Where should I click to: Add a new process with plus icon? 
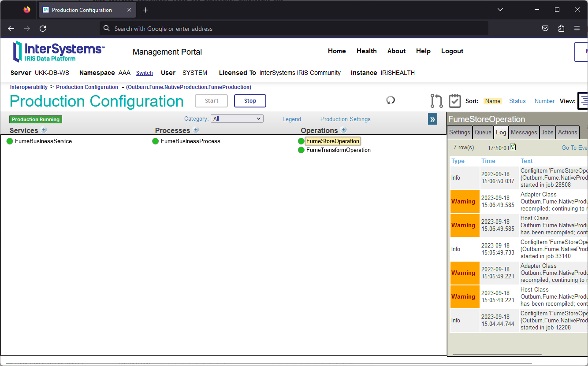[x=196, y=130]
